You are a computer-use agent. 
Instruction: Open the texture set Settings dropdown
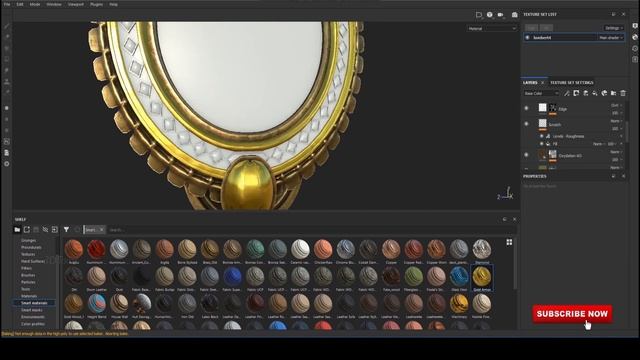(613, 28)
